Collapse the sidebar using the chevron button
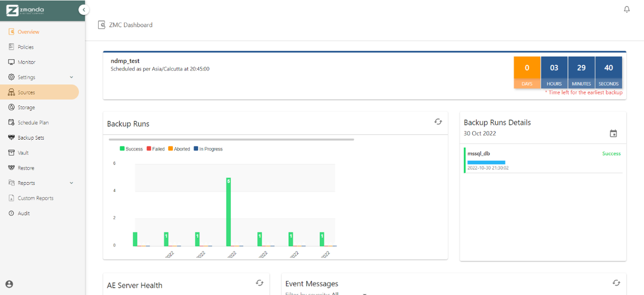The image size is (644, 295). (84, 10)
